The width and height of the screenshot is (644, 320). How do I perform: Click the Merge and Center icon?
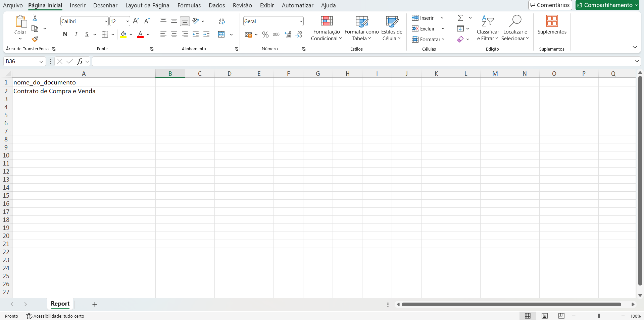click(221, 34)
